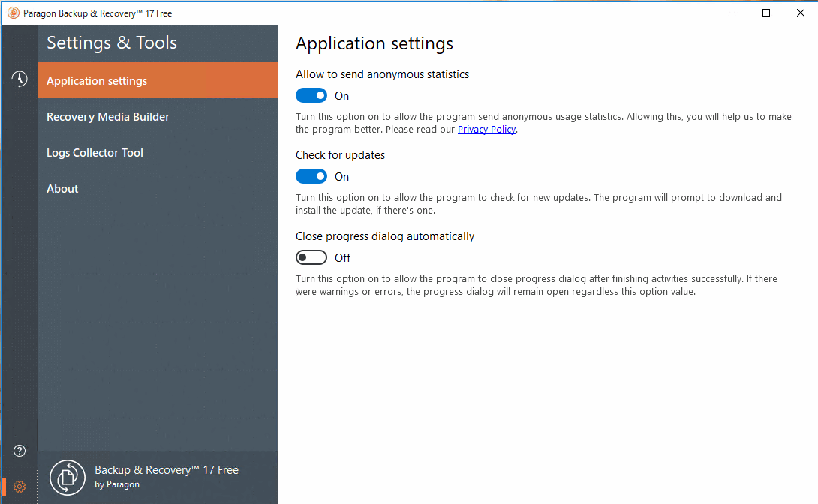Minimize the Paragon window

(732, 13)
